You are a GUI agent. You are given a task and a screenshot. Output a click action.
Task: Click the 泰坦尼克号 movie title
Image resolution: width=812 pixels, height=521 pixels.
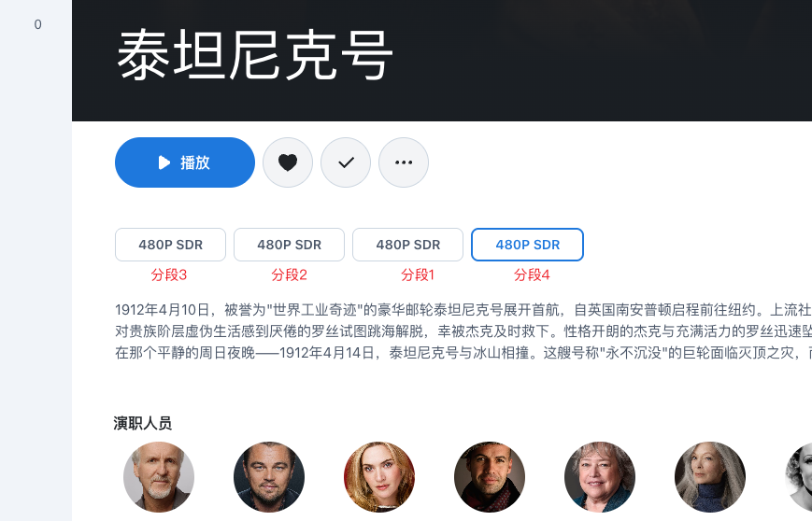coord(254,55)
